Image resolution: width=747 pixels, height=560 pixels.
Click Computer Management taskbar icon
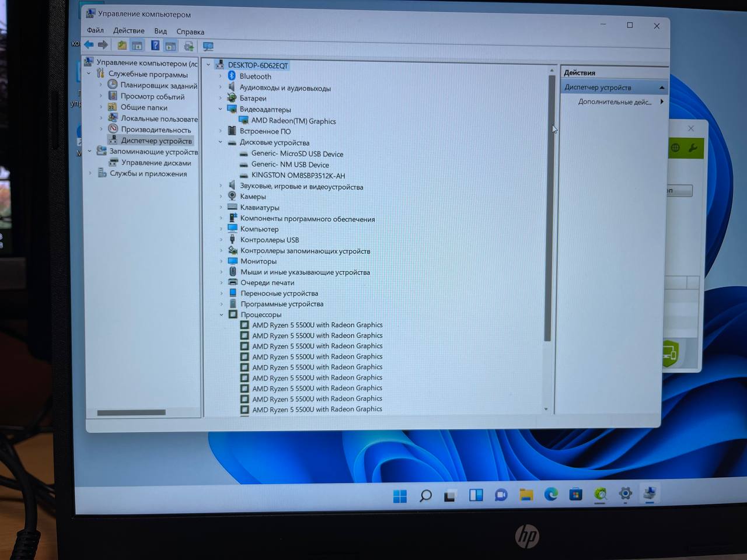(x=650, y=494)
